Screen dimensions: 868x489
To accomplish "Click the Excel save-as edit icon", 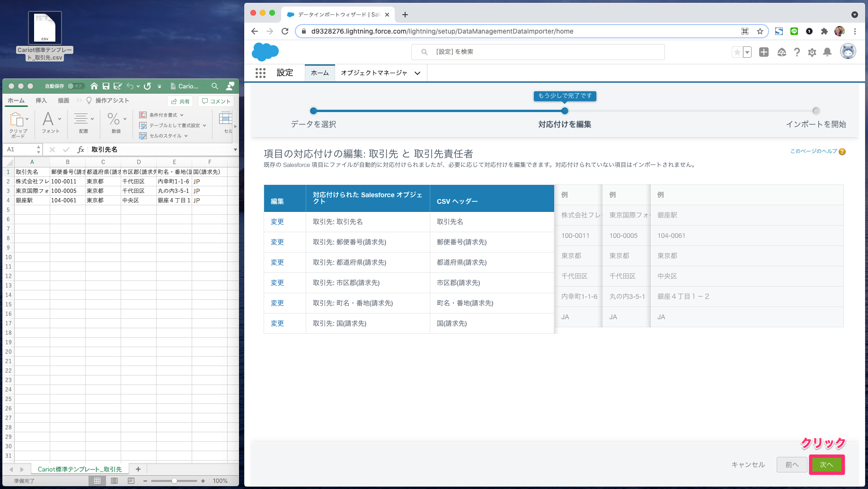I will [118, 86].
